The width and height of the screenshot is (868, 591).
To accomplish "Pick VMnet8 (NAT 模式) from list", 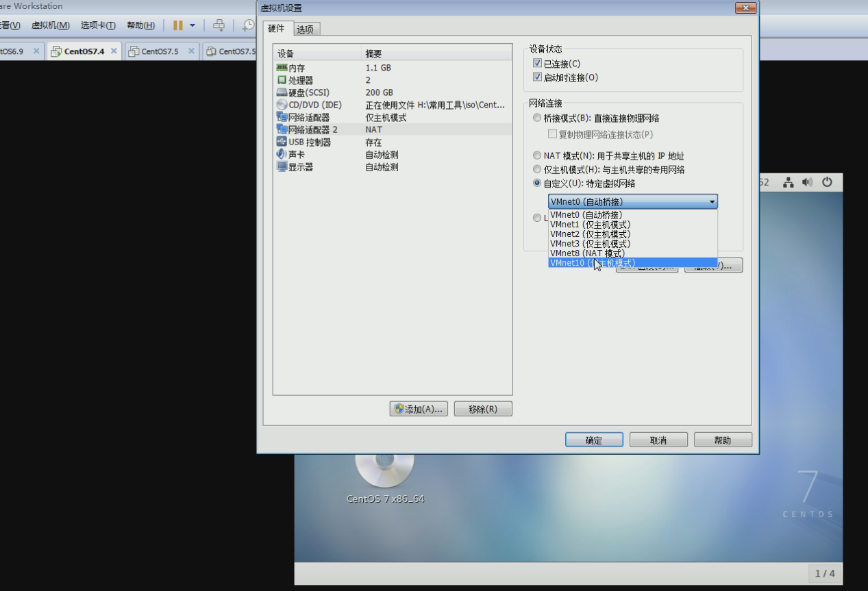I will [x=632, y=253].
